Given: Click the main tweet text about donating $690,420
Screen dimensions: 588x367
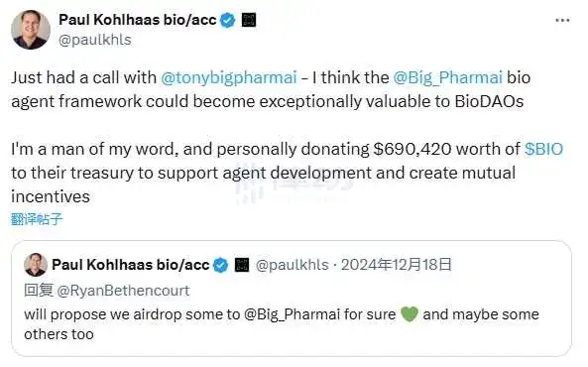Looking at the screenshot, I should tap(287, 173).
